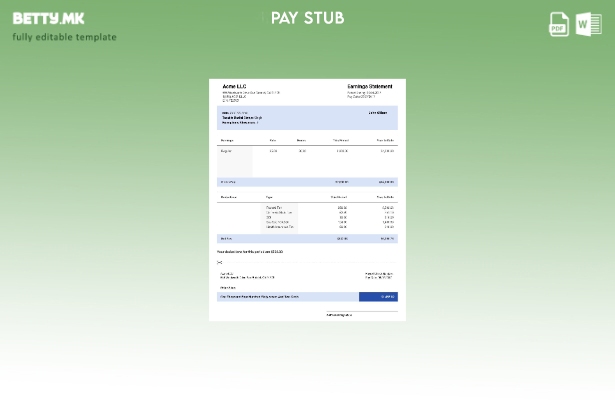Click the light blue employee info band

(307, 117)
